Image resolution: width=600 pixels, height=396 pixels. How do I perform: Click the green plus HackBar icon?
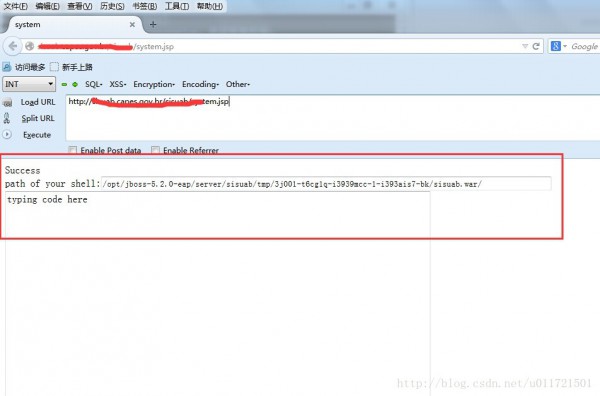click(x=75, y=84)
